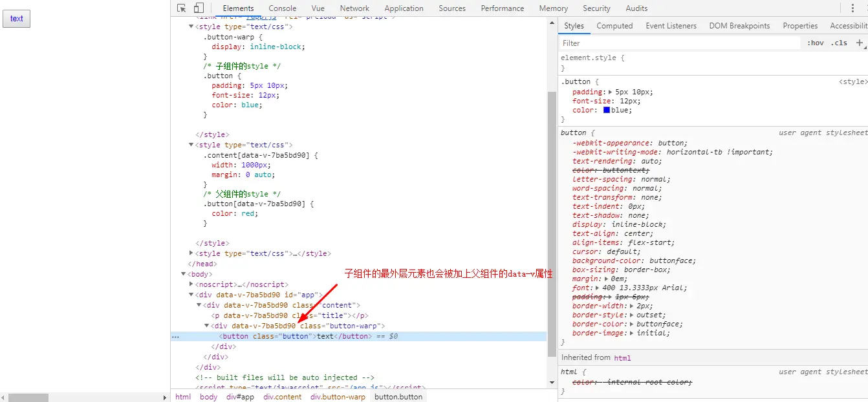Expand the border-style outset property

[x=631, y=315]
